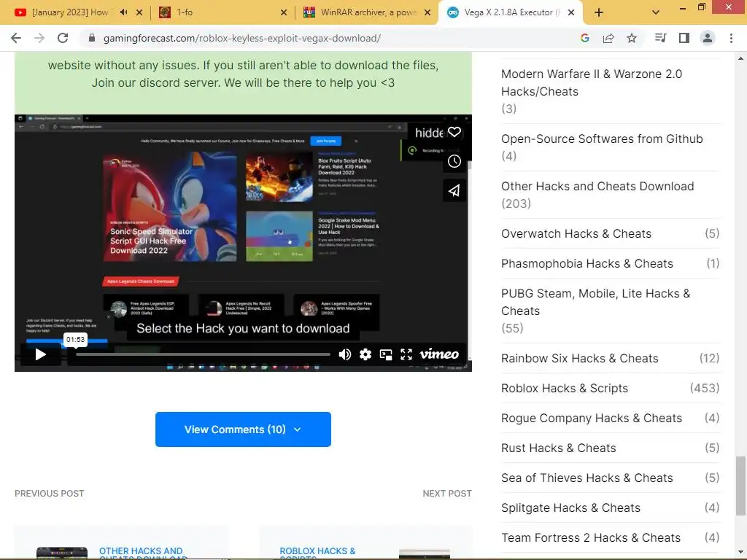Open Open-Source Softwares from Github category
Screen dimensions: 747x560
[x=602, y=139]
